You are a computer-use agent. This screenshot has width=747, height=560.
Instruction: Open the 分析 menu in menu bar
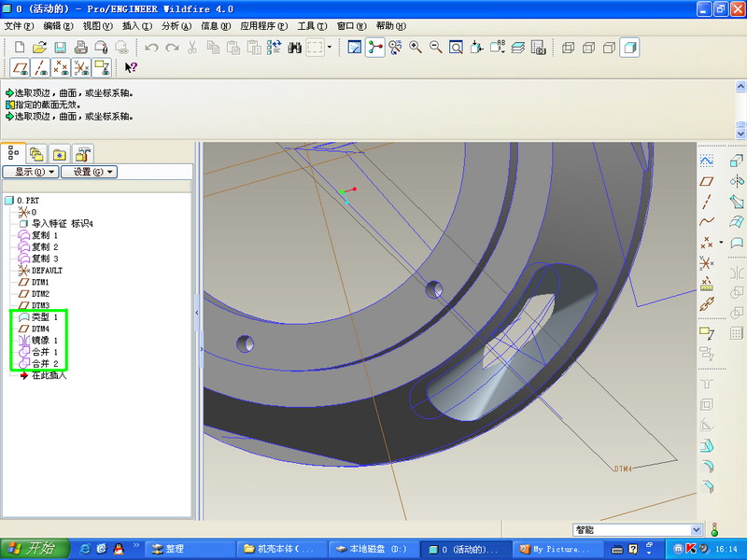pyautogui.click(x=176, y=26)
